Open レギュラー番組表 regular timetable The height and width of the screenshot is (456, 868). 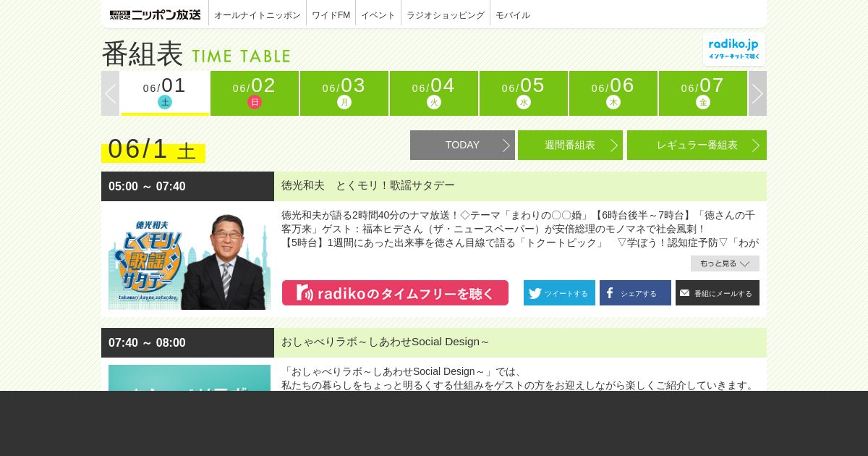click(697, 145)
